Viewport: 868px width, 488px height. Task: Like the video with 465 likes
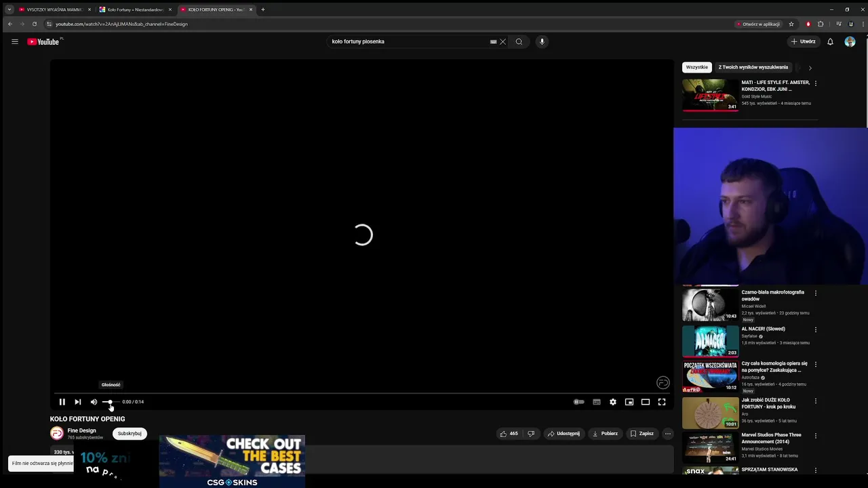[x=509, y=434]
